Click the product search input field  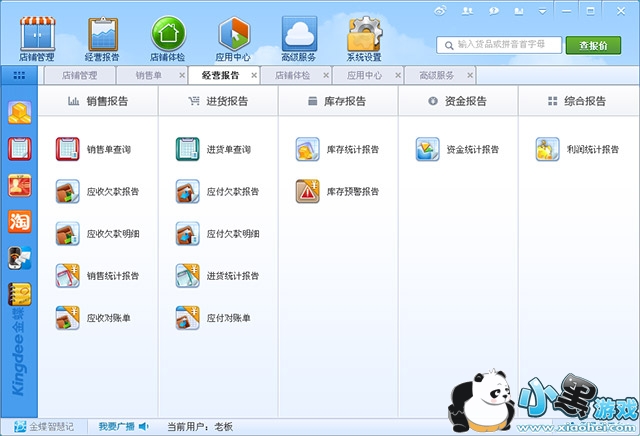pos(499,45)
